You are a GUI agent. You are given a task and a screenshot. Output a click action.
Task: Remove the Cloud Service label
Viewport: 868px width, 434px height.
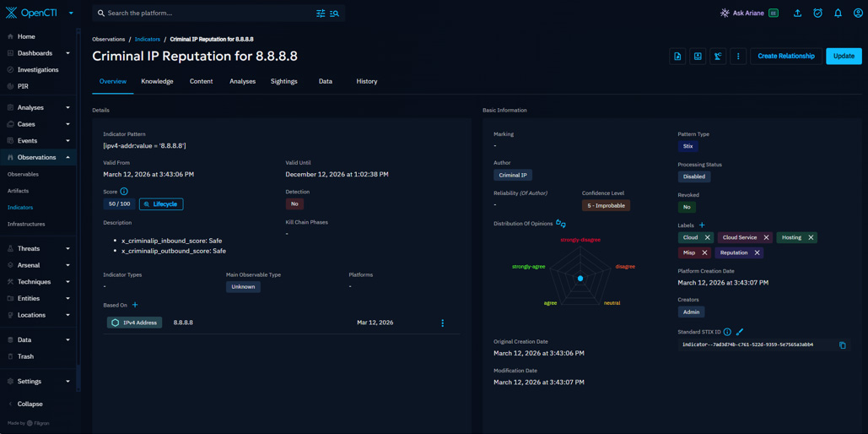coord(766,237)
